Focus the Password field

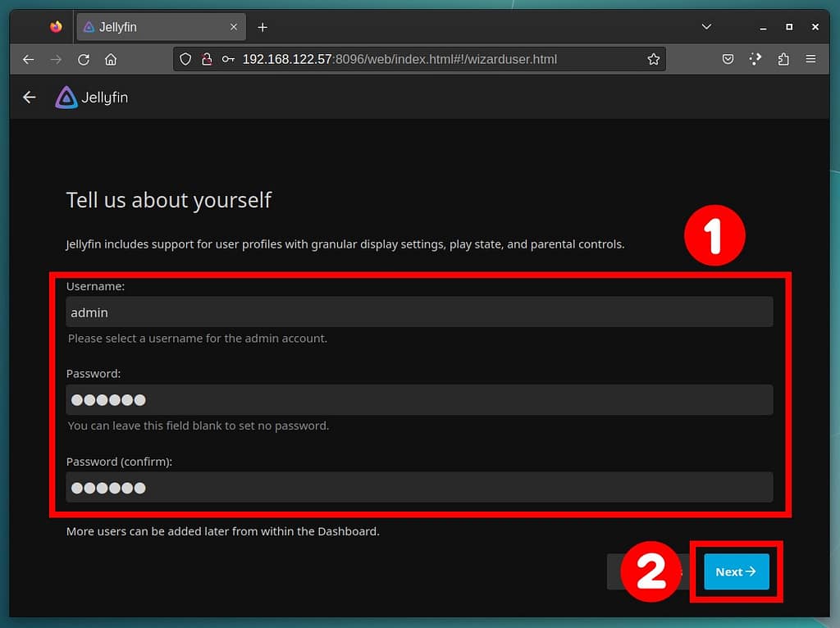pos(418,400)
